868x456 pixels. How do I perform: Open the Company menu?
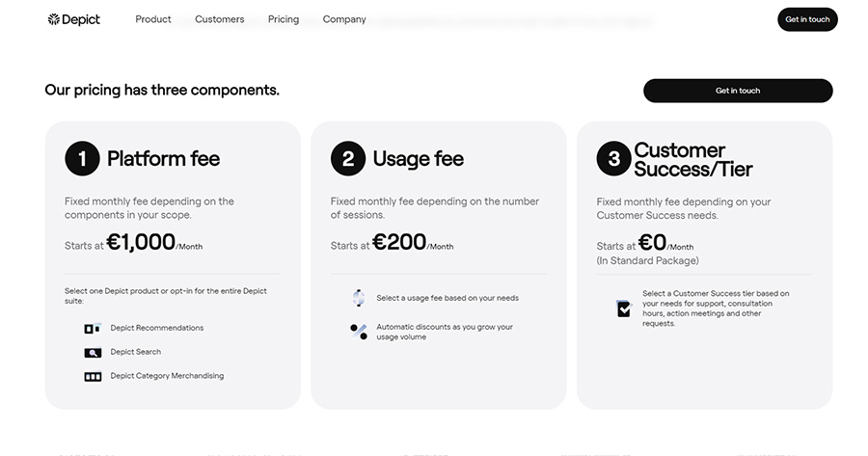tap(344, 19)
